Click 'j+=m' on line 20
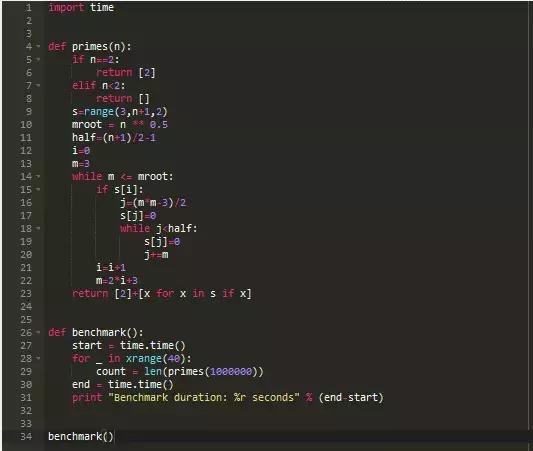The image size is (533, 451). click(156, 255)
